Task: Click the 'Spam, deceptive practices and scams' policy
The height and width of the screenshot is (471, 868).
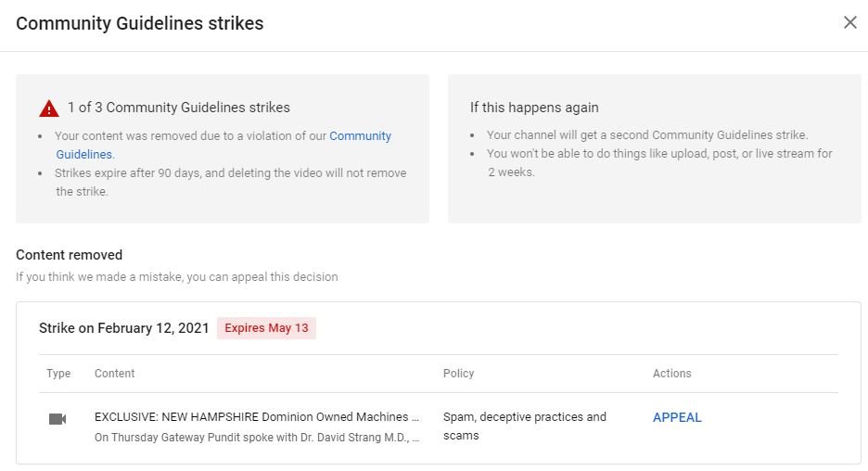Action: pos(524,426)
